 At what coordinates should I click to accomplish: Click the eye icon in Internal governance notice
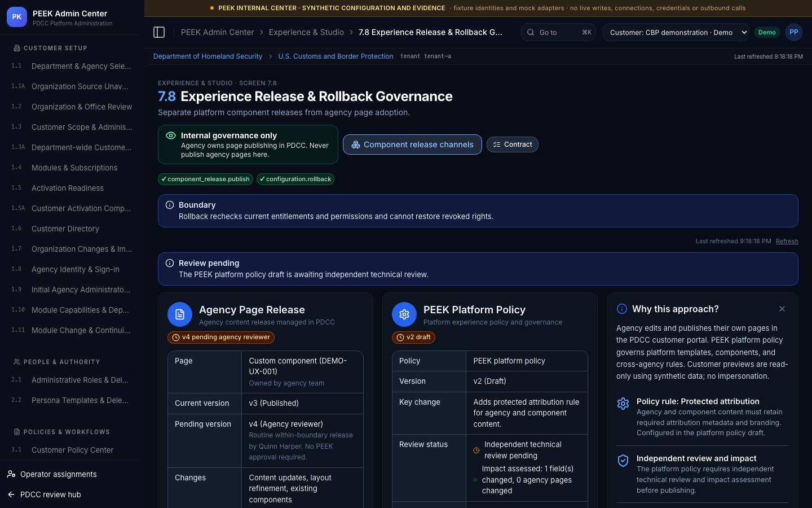[171, 135]
